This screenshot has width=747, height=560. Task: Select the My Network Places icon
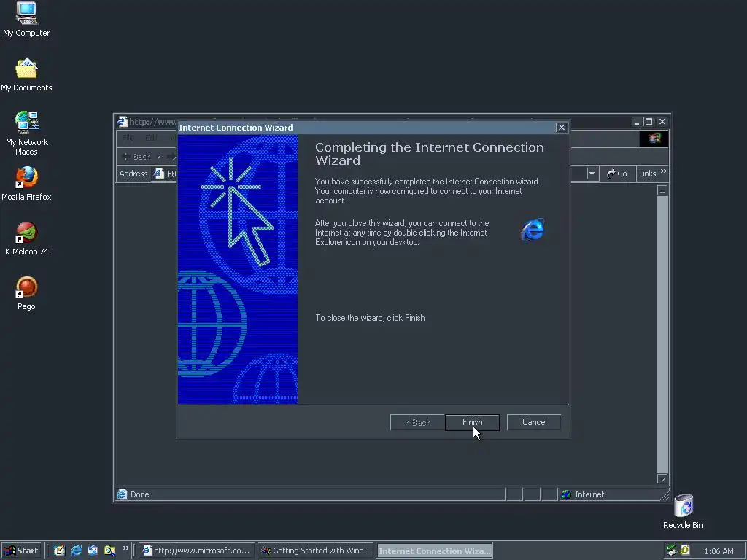point(27,122)
